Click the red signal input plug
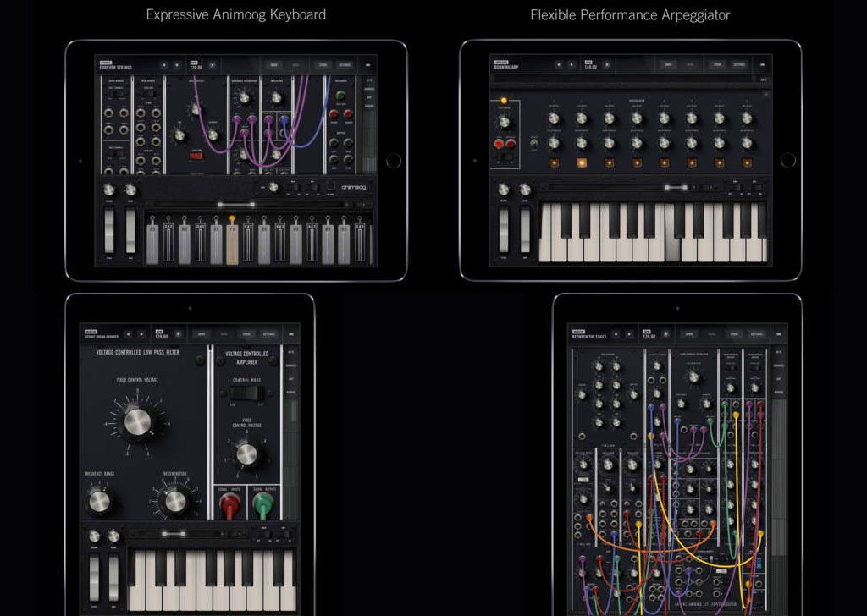Screen dimensions: 867x616 (229, 505)
